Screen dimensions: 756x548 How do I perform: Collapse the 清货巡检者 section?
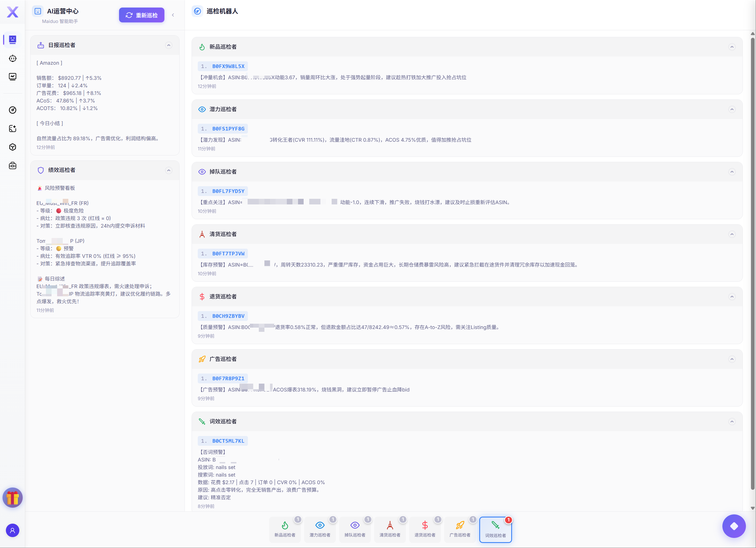(732, 234)
